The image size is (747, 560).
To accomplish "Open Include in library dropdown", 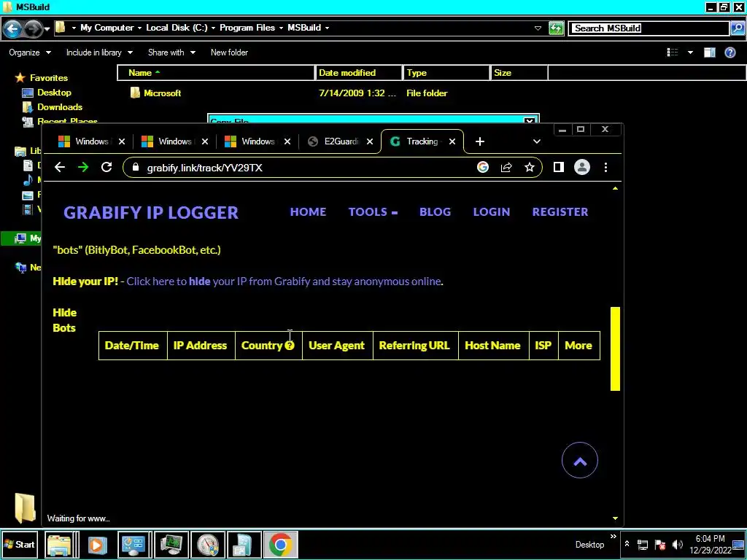I will pyautogui.click(x=99, y=52).
